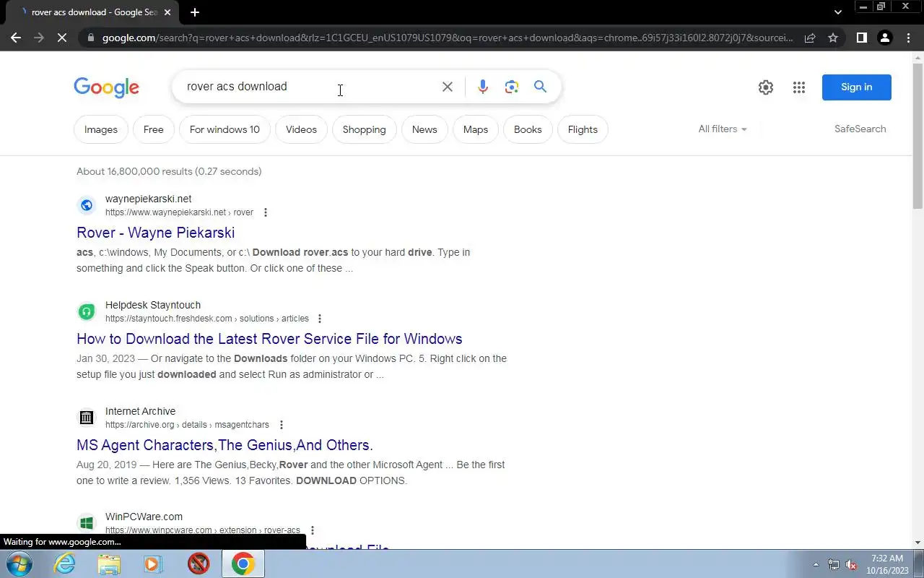
Task: Open the Chrome profile avatar
Action: click(884, 38)
